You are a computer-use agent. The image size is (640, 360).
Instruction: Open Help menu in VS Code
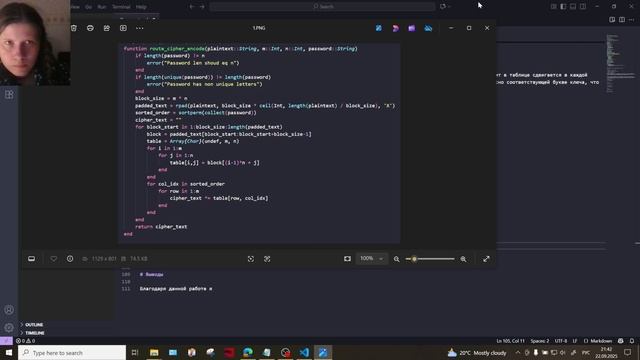click(141, 7)
